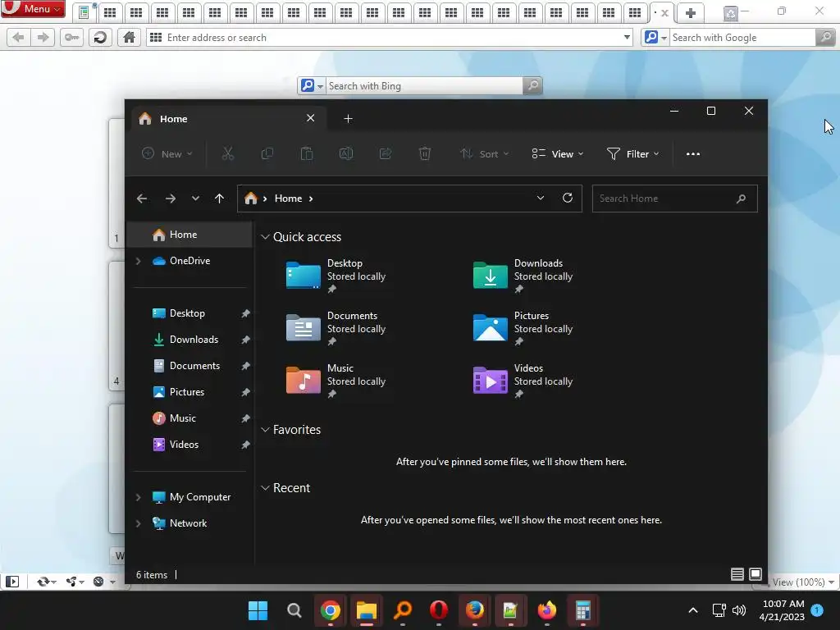Click Opera home button in address toolbar

[129, 38]
